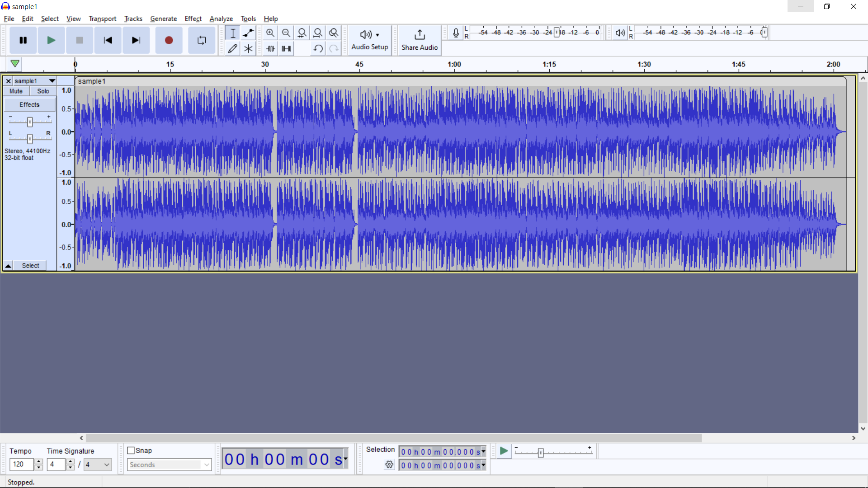Image resolution: width=868 pixels, height=488 pixels.
Task: Enable the Snap checkbox
Action: pyautogui.click(x=131, y=450)
